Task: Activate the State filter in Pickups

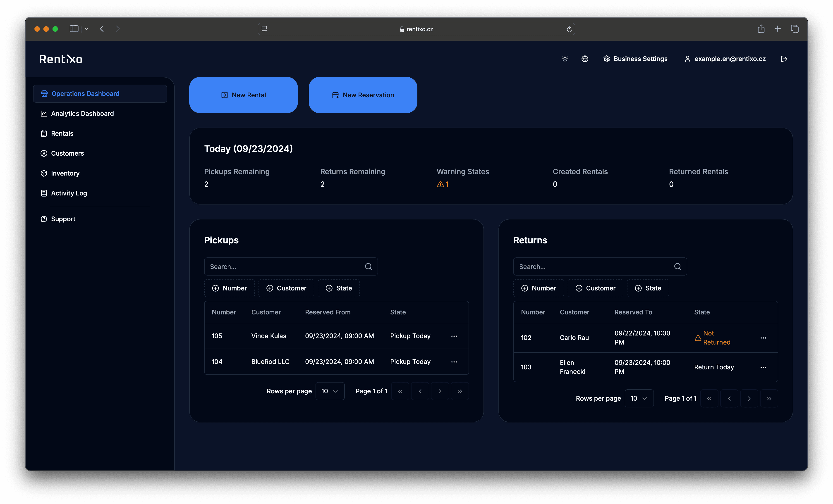Action: click(339, 288)
